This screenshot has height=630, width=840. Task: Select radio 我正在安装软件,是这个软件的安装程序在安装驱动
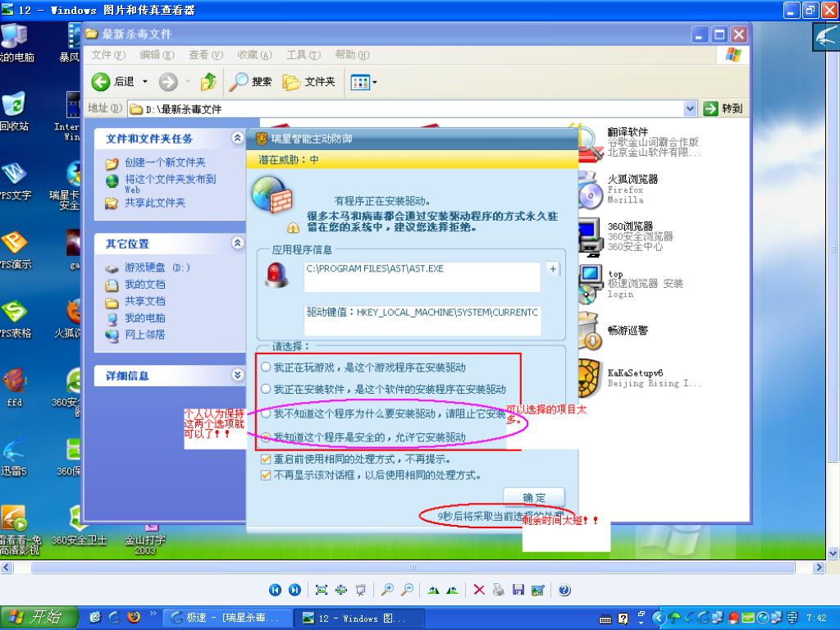click(x=266, y=389)
